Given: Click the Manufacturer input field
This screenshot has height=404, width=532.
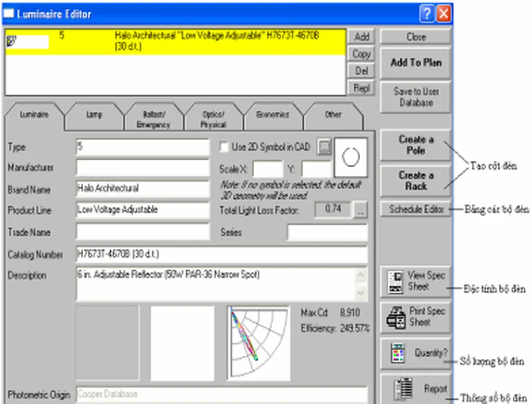Looking at the screenshot, I should coord(142,168).
